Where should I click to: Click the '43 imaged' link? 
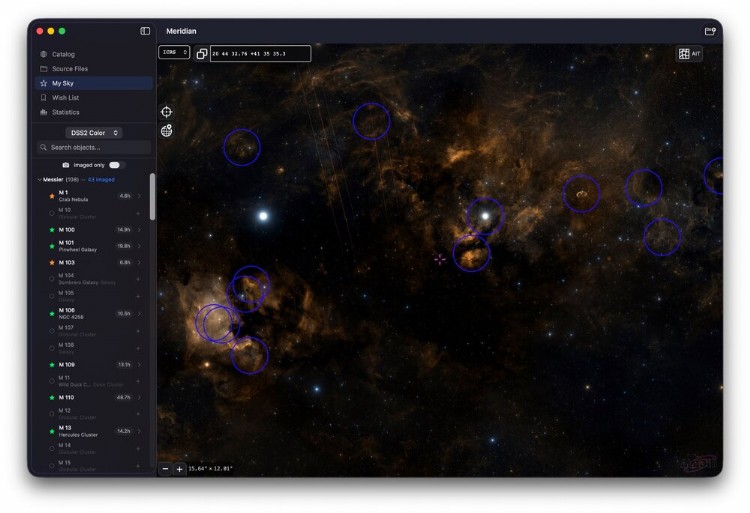pos(101,180)
